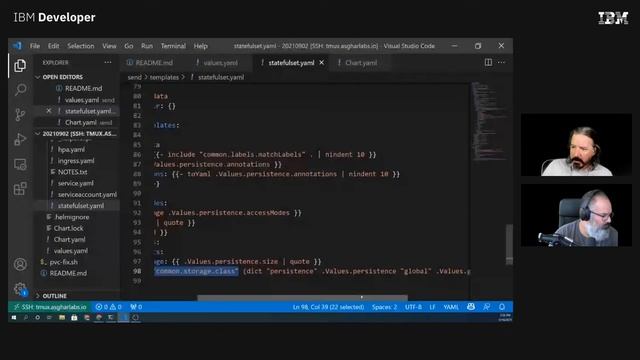The image size is (640, 360).
Task: Open serviceaccount.yaml in file tree
Action: [87, 194]
